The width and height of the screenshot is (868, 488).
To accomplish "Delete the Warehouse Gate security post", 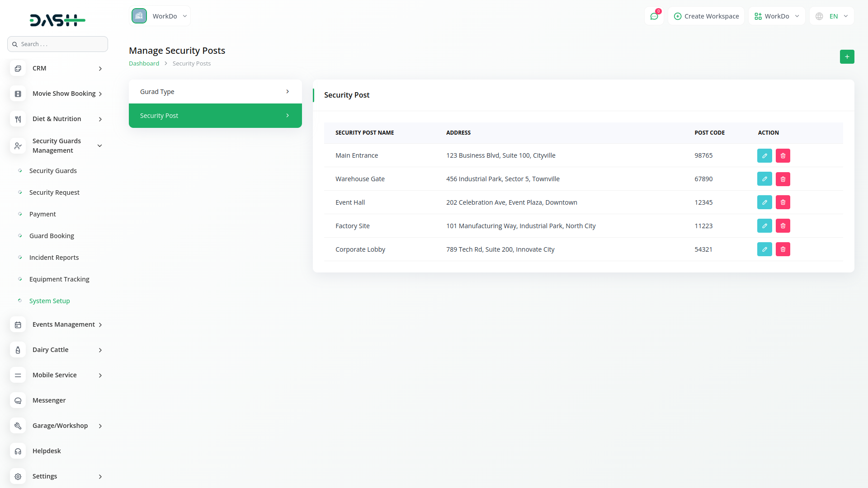I will [x=783, y=179].
